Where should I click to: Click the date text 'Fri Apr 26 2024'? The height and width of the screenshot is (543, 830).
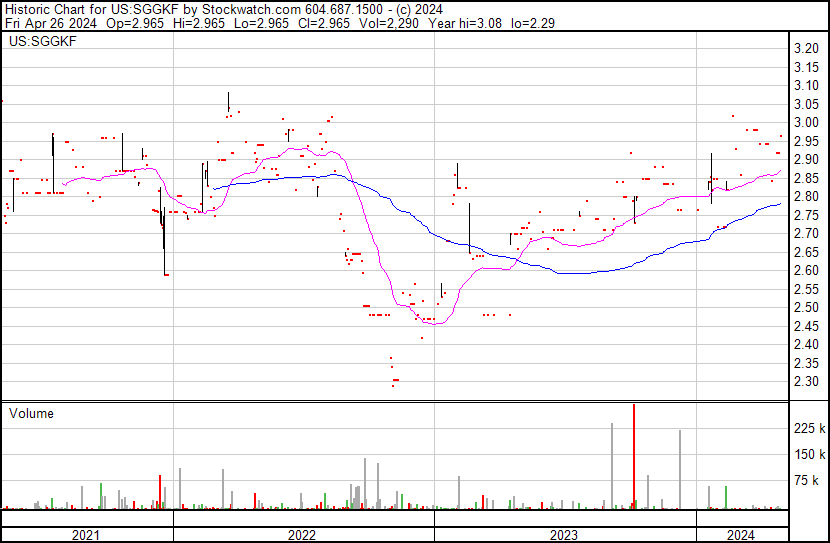[x=51, y=23]
